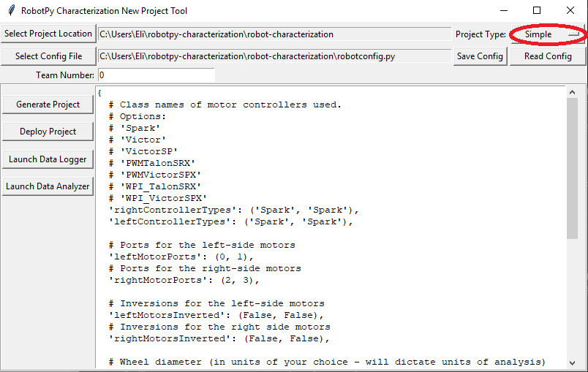Click the '# Inversions for the left-side motors' comment

216,303
